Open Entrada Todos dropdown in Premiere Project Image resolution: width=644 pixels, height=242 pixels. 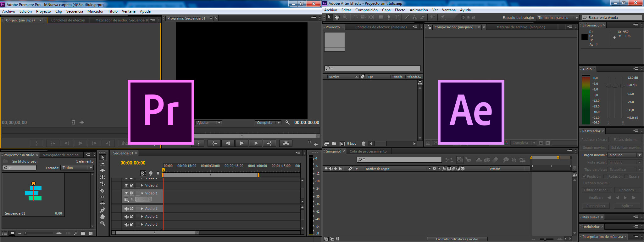click(77, 168)
